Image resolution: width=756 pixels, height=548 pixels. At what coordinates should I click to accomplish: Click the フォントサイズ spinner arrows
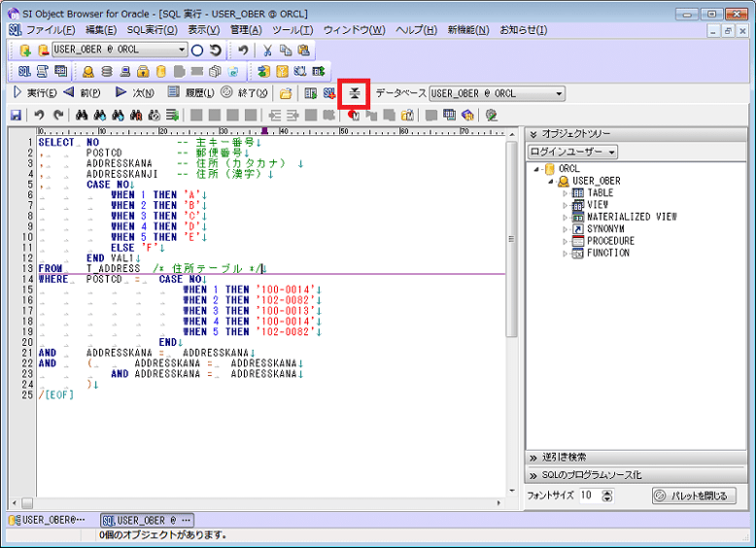click(x=607, y=496)
